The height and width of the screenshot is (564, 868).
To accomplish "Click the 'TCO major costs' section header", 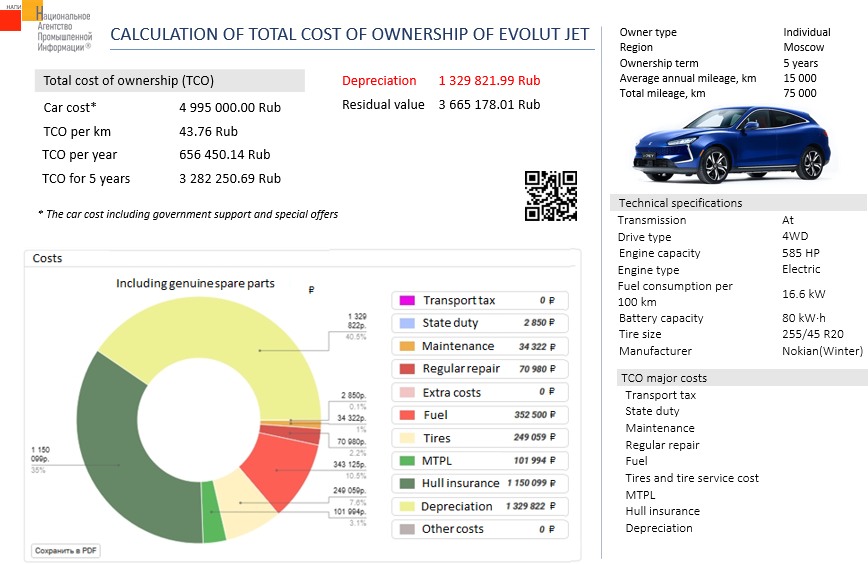I will coord(742,377).
